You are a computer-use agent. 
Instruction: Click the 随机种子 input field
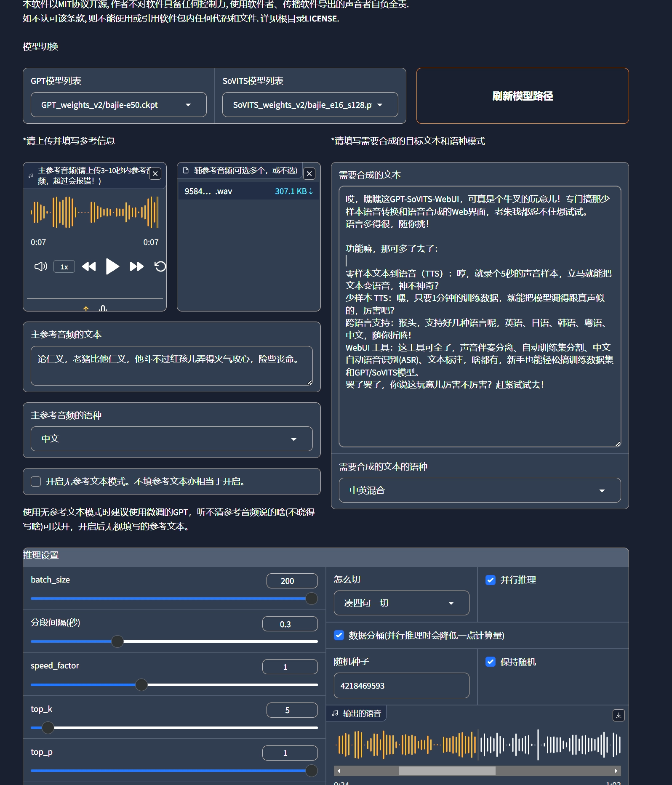pyautogui.click(x=401, y=686)
